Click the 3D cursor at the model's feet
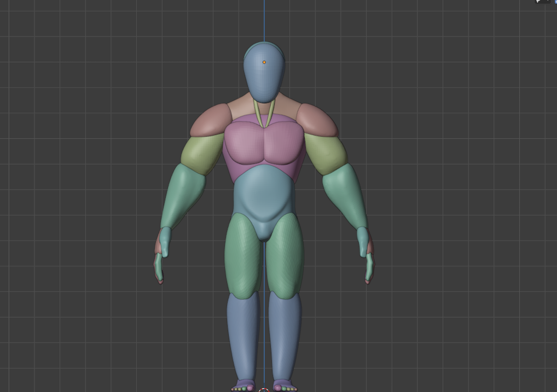The image size is (557, 392). tap(264, 390)
